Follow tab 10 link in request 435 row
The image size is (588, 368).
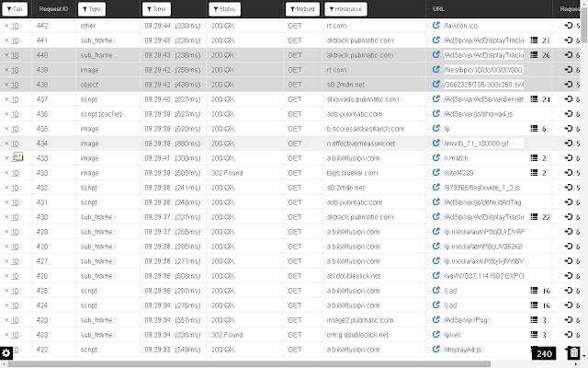coord(15,129)
